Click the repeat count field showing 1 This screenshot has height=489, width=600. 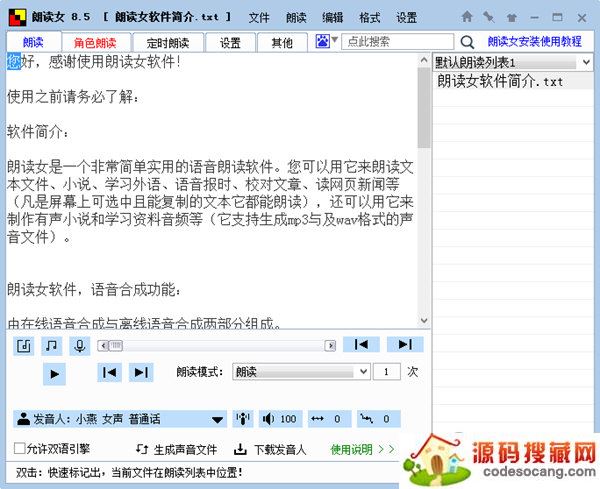point(387,372)
